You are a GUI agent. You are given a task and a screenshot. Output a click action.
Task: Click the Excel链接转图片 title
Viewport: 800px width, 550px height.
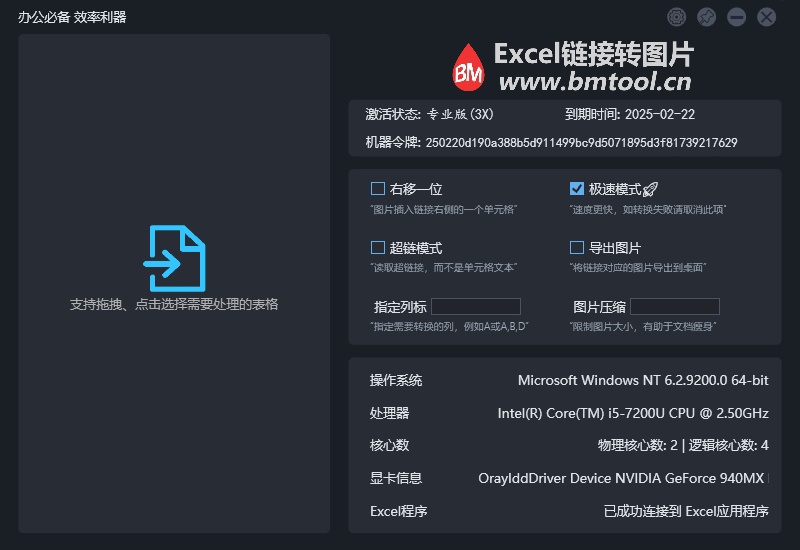coord(594,54)
